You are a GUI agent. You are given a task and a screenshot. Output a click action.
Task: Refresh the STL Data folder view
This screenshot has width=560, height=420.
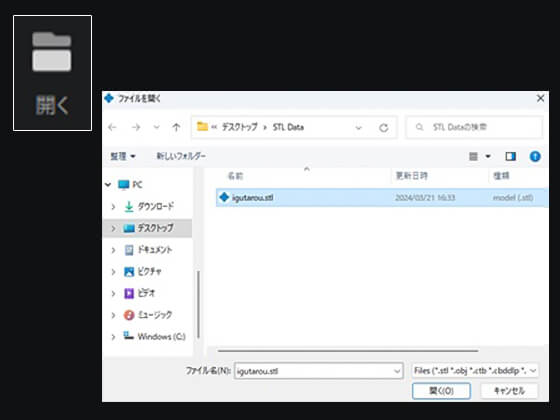(384, 128)
